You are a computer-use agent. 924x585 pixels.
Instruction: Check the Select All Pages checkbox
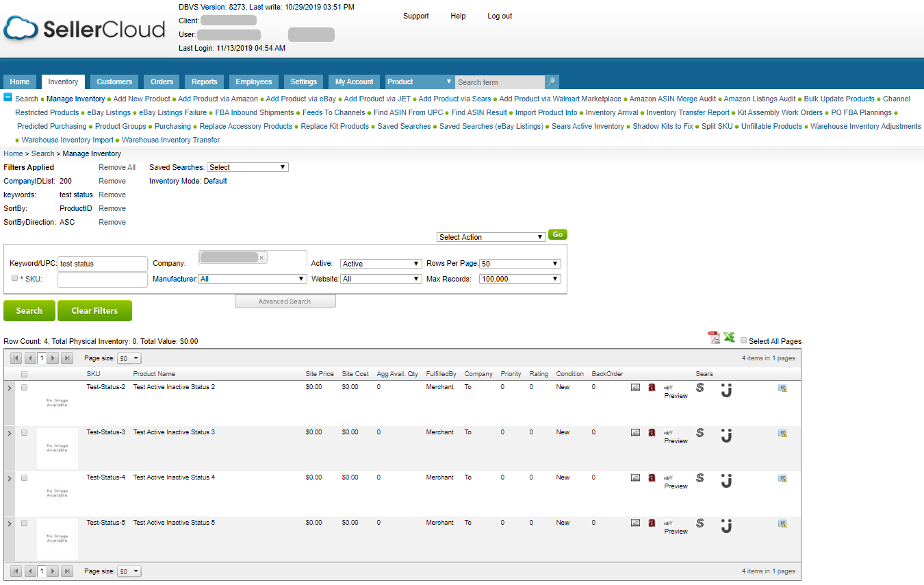[744, 340]
